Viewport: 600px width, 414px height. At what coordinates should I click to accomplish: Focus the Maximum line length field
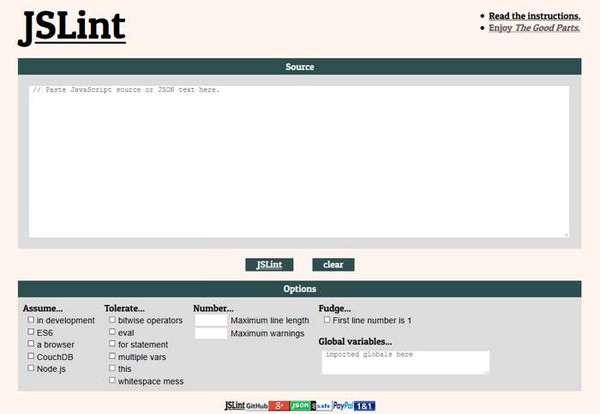tap(211, 320)
